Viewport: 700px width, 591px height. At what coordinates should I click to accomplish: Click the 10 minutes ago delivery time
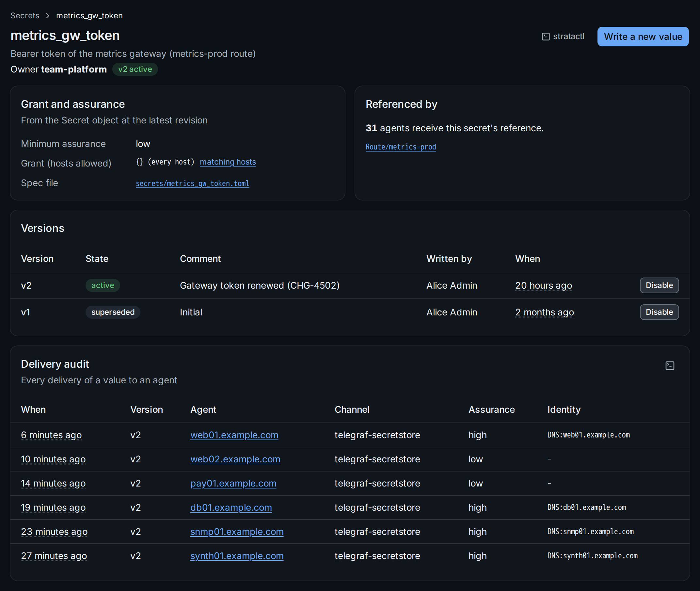(x=53, y=459)
